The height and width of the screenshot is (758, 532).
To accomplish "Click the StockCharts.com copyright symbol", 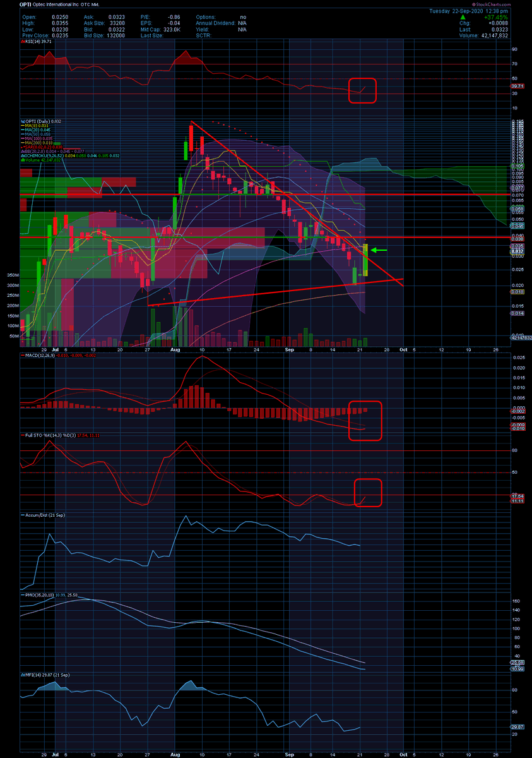I will (474, 4).
